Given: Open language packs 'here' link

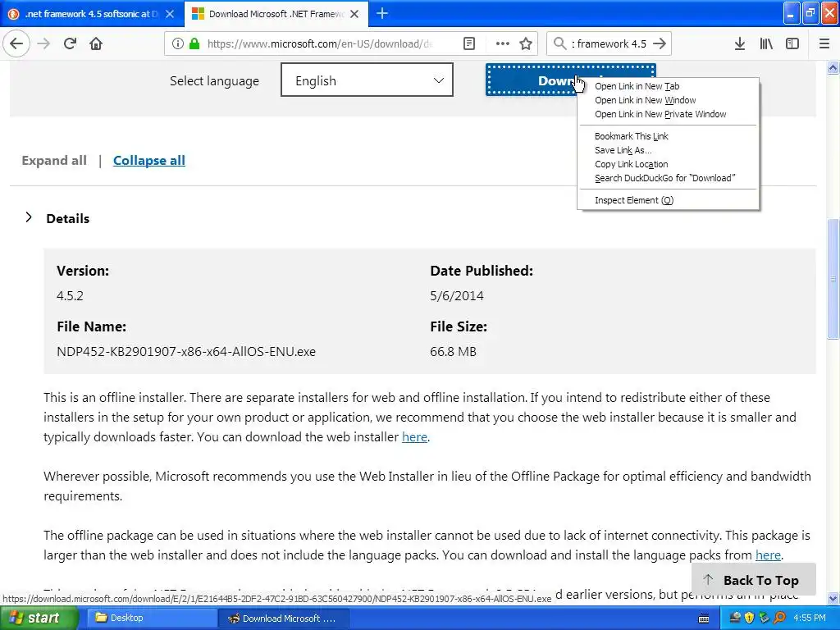Looking at the screenshot, I should coord(768,555).
